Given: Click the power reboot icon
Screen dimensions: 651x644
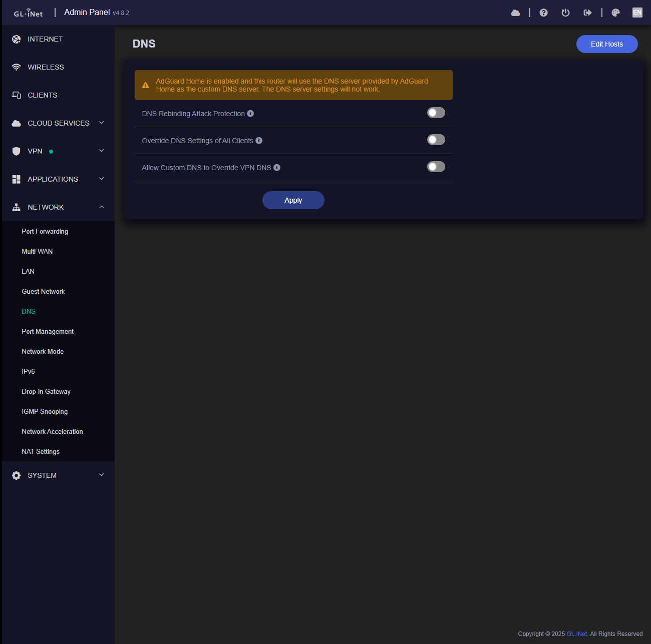Looking at the screenshot, I should 565,13.
